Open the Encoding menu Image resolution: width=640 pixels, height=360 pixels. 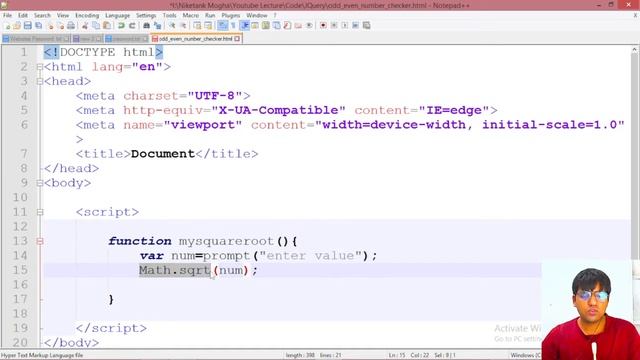coord(87,16)
